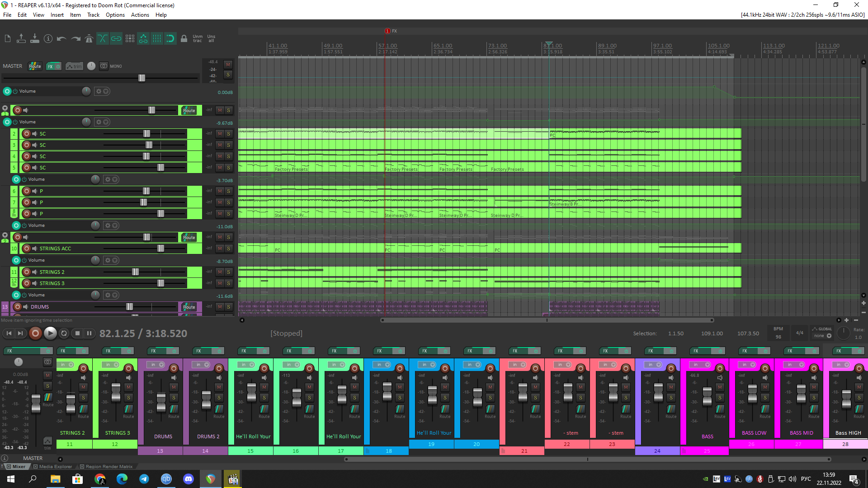Solo the DRUMS track in track panel
Viewport: 868px width, 488px height.
click(x=229, y=307)
